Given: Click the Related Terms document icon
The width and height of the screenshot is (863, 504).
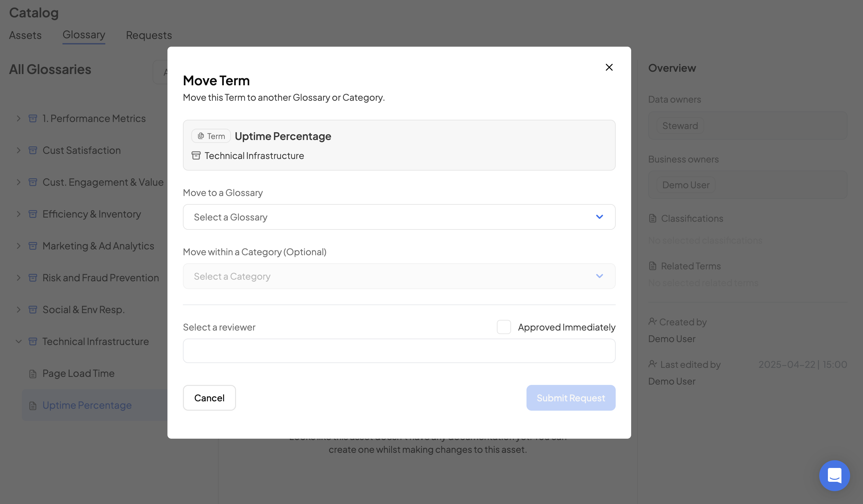Looking at the screenshot, I should click(653, 266).
